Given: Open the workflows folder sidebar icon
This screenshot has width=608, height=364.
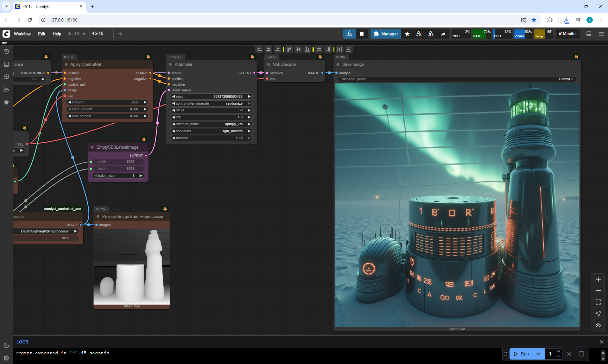Looking at the screenshot, I should [6, 89].
